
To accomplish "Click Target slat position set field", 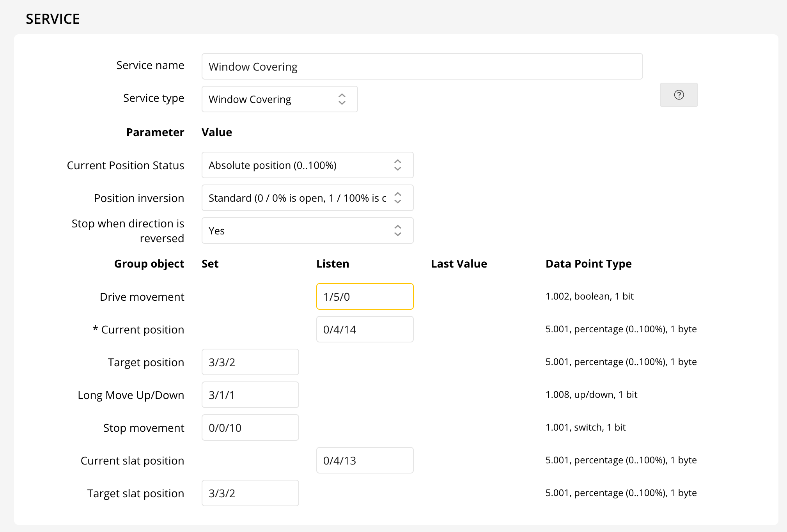I will pos(250,493).
